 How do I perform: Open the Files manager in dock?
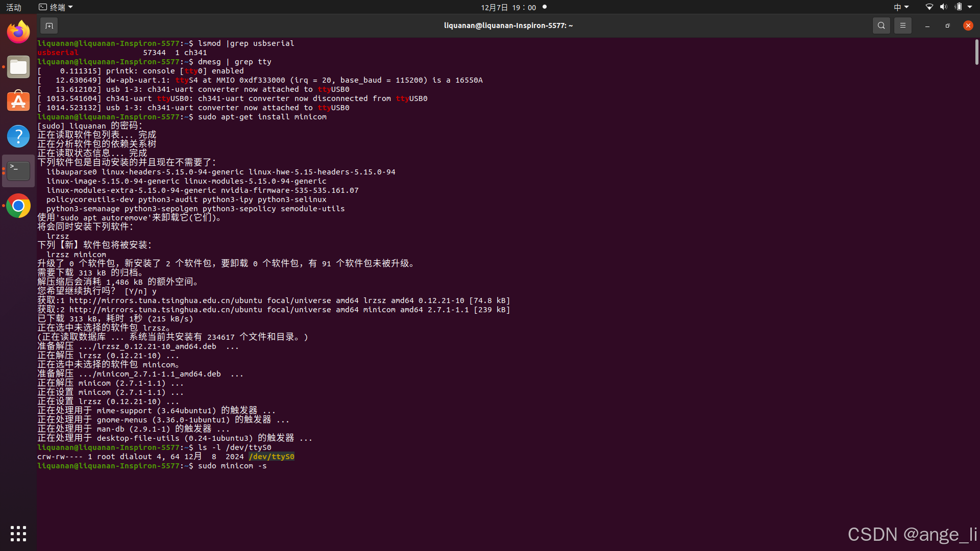pyautogui.click(x=18, y=67)
